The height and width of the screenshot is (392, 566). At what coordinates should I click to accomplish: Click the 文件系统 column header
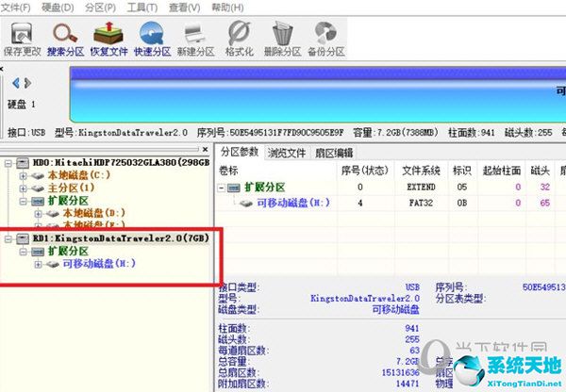tap(421, 171)
